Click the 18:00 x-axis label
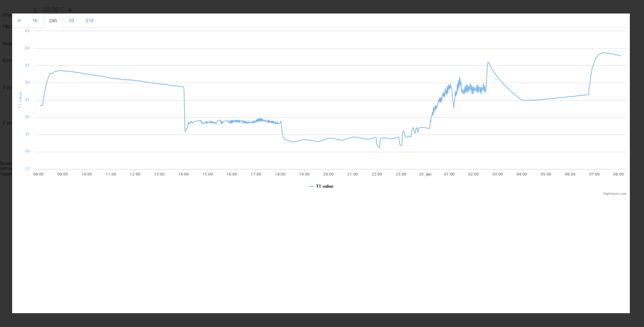The image size is (644, 327). click(280, 174)
